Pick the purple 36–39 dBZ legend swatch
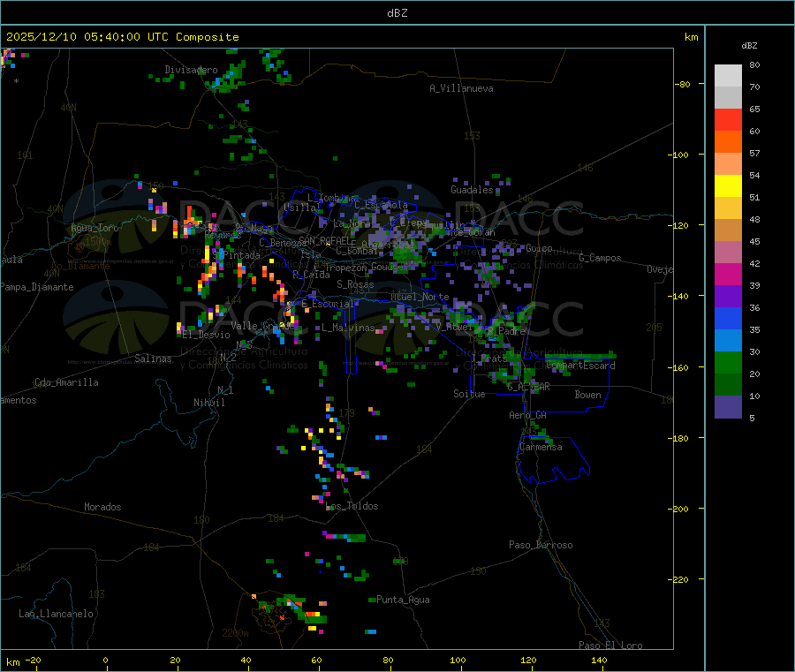The image size is (795, 672). [x=728, y=297]
